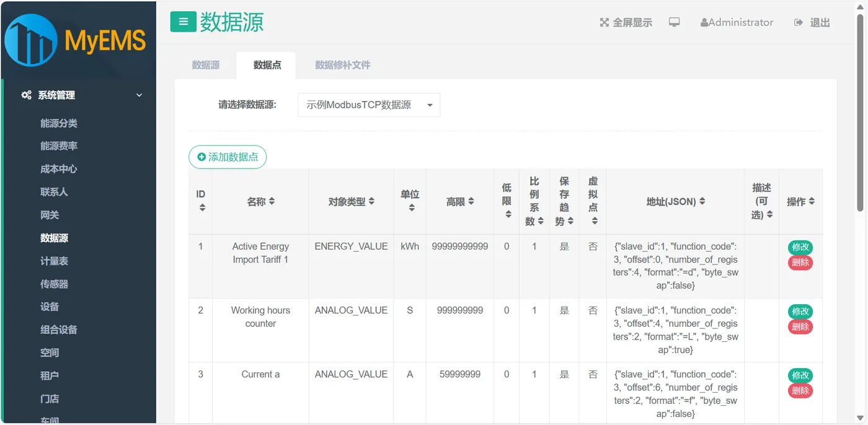Toggle sorting on the ID column
868x425 pixels.
(x=200, y=201)
